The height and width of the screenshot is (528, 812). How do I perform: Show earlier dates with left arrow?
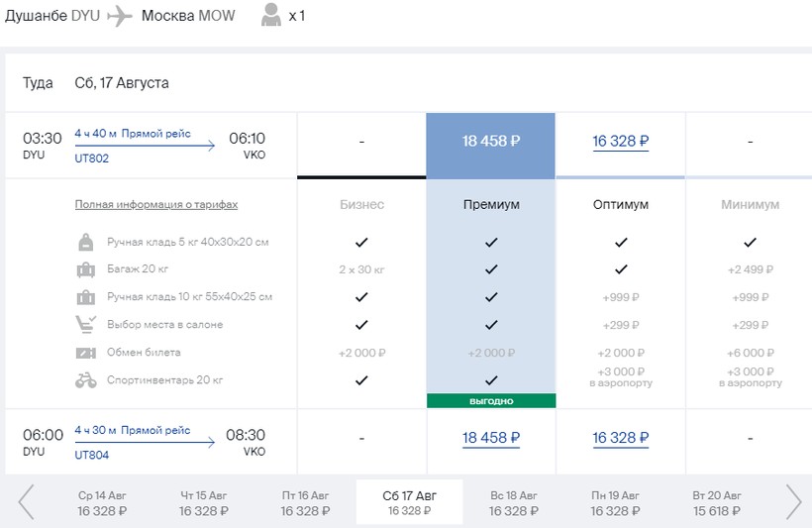tap(27, 502)
